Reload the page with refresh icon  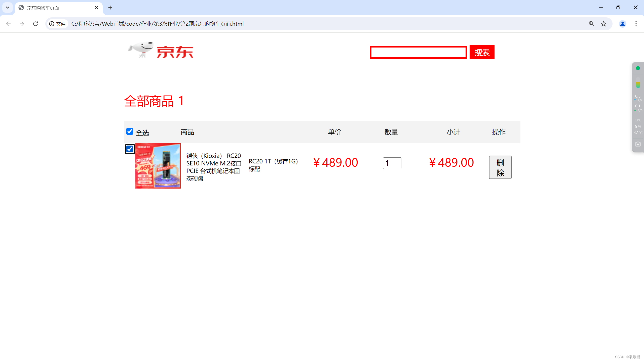click(x=35, y=24)
